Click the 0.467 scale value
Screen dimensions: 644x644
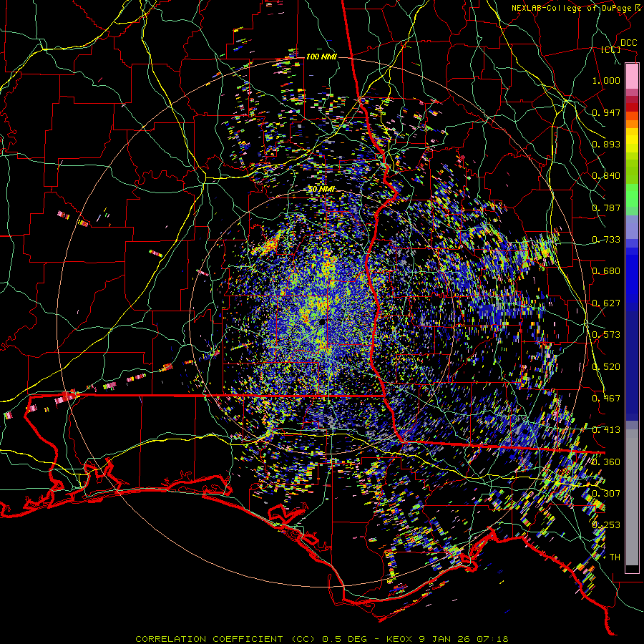coord(606,399)
